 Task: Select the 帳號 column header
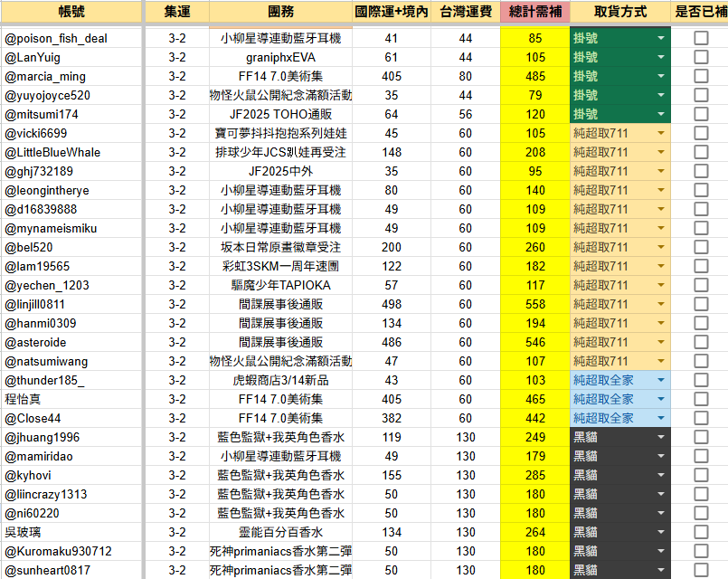[x=71, y=12]
